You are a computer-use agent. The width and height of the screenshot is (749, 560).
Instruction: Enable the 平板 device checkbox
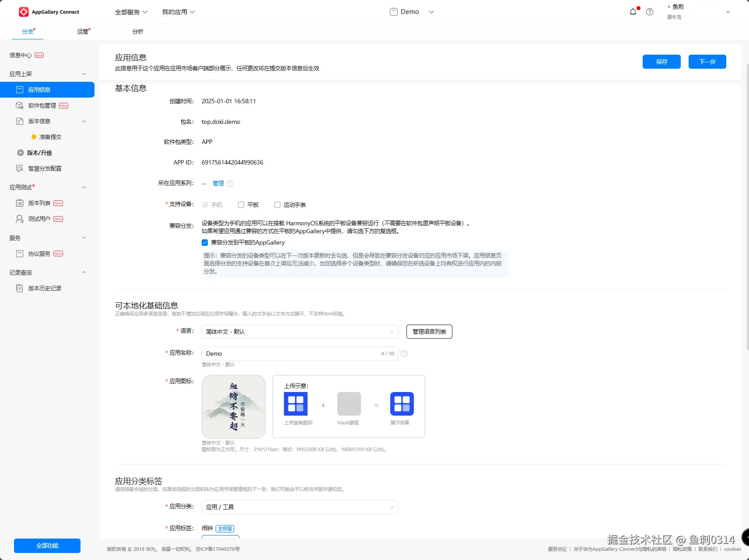pyautogui.click(x=241, y=205)
